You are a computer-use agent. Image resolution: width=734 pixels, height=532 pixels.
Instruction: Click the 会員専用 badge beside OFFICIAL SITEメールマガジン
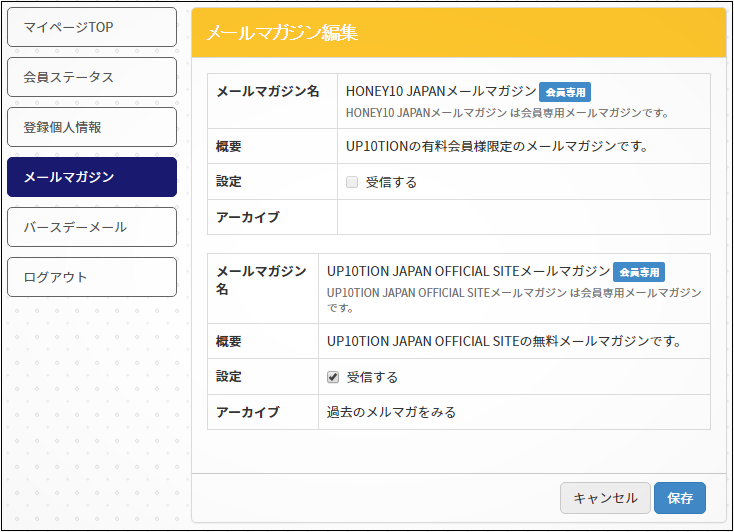[x=639, y=272]
